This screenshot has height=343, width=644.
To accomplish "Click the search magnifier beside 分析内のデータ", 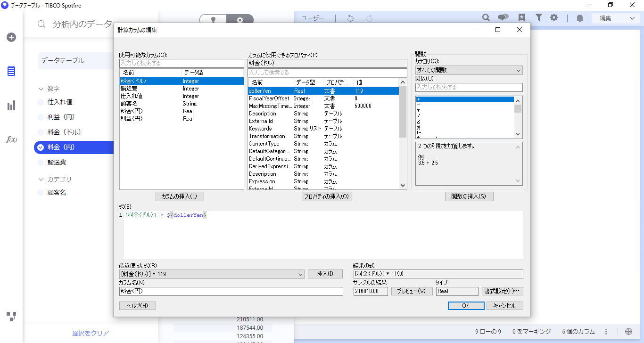I will (x=42, y=24).
